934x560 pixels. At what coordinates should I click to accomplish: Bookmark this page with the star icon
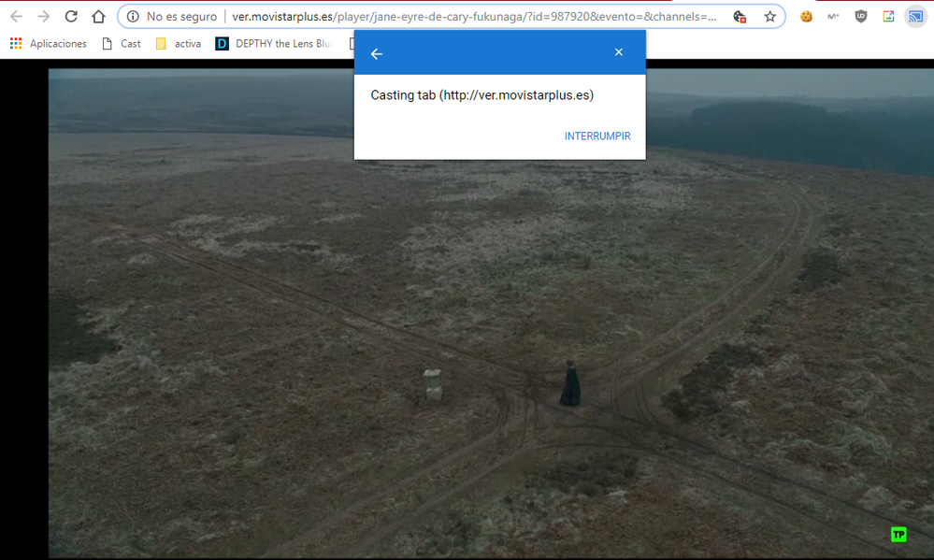pyautogui.click(x=769, y=16)
